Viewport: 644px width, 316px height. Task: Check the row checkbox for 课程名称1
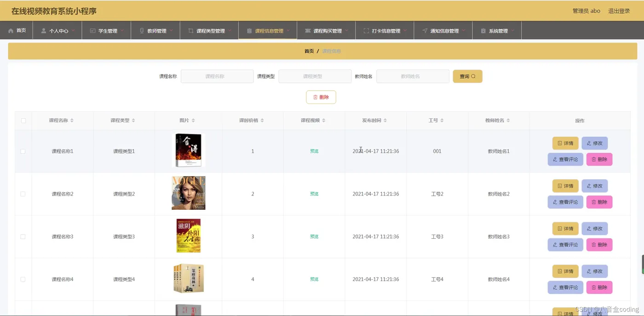(23, 151)
